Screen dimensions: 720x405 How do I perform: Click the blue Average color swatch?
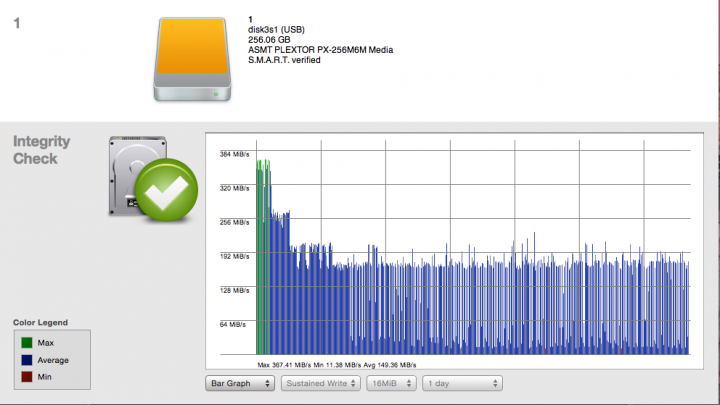point(27,360)
